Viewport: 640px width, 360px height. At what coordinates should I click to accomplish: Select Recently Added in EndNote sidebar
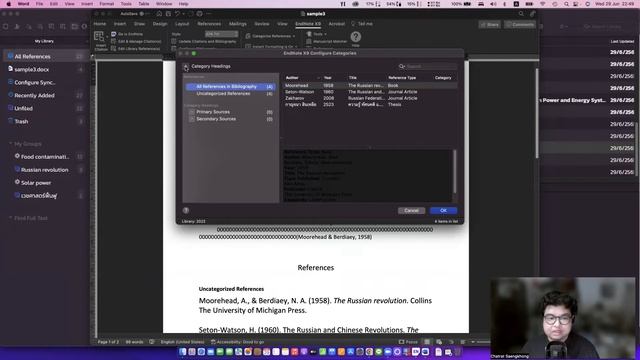[45, 95]
